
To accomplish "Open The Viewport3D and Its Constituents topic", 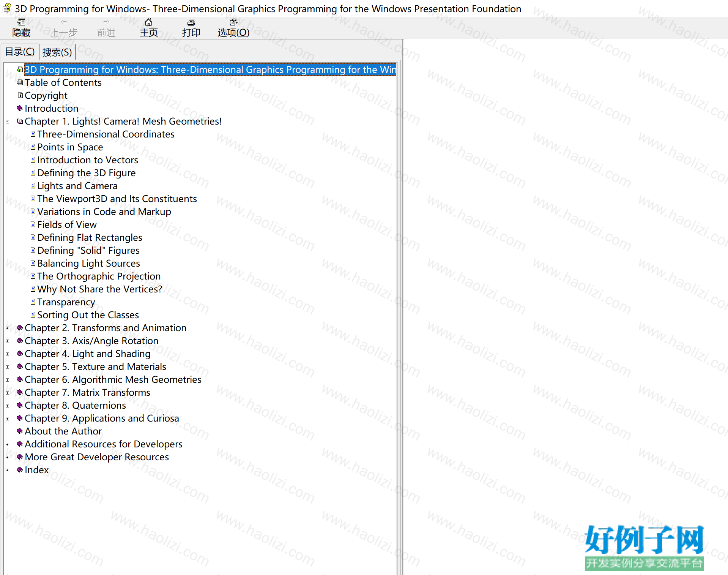I will coord(117,199).
